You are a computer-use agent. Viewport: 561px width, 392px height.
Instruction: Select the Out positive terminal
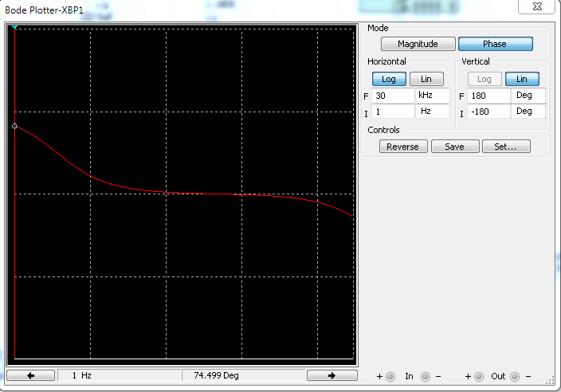478,377
